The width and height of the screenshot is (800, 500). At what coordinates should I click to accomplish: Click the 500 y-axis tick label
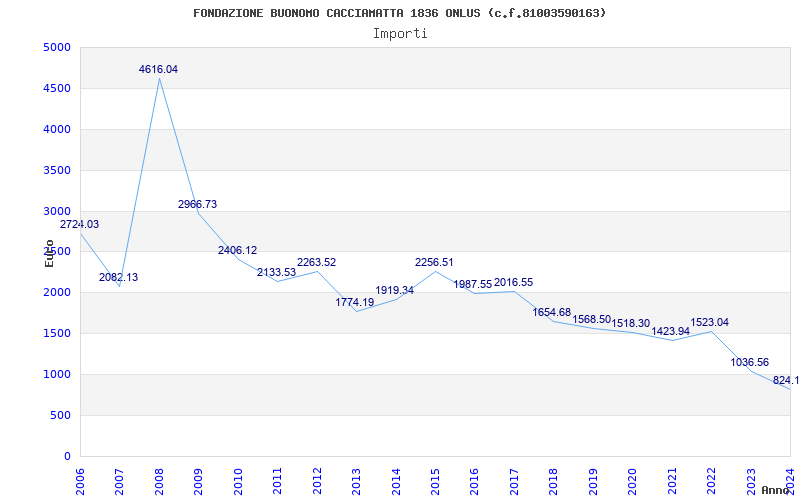coord(60,415)
